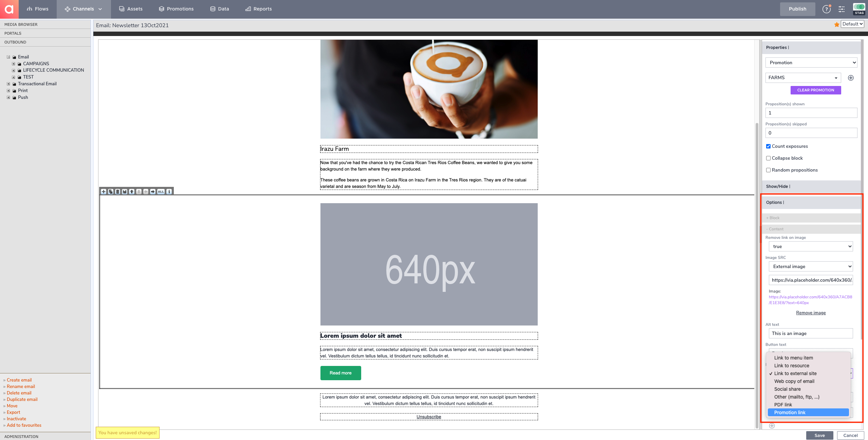Choose Web copy of email option
The height and width of the screenshot is (440, 868).
808,381
